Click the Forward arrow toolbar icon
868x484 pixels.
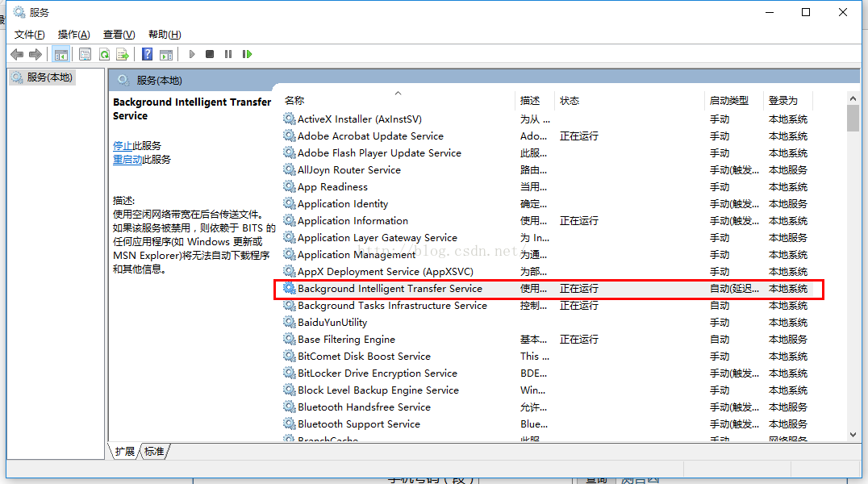click(x=35, y=54)
